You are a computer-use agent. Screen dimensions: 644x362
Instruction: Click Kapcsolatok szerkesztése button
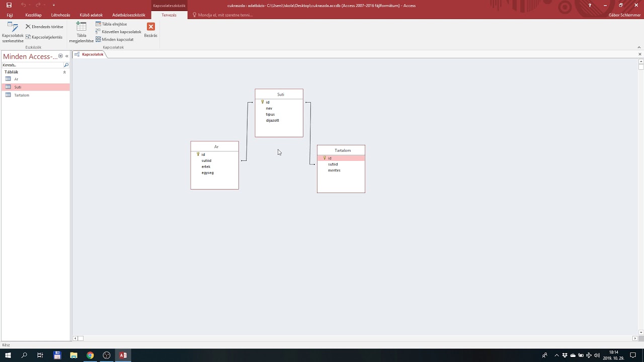point(13,32)
